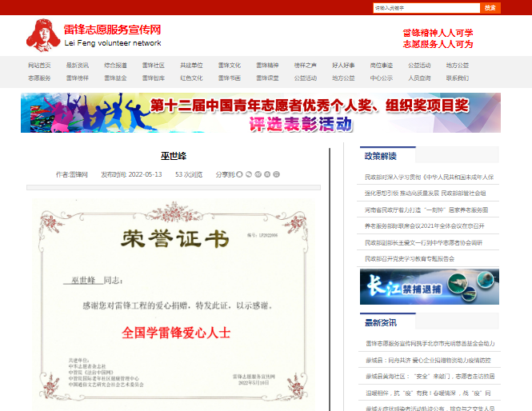Open the 河南省民政厅 policy article link
The image size is (532, 411).
pyautogui.click(x=430, y=209)
